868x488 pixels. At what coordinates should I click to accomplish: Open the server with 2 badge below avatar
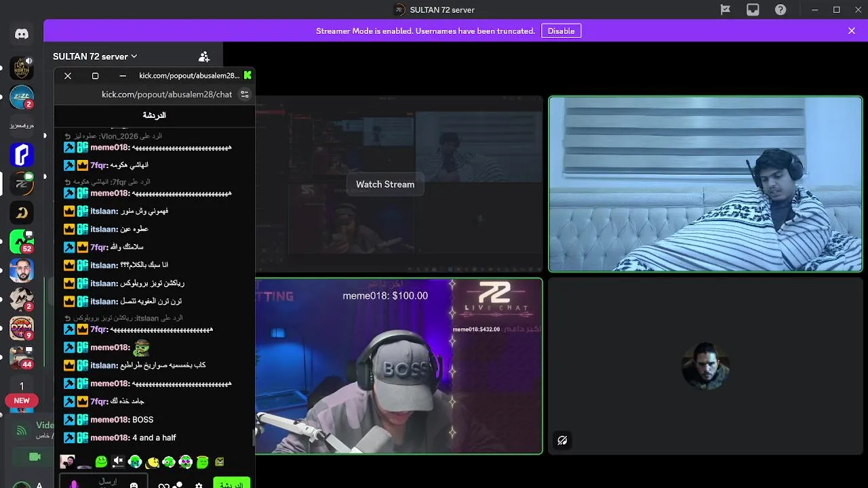click(22, 299)
